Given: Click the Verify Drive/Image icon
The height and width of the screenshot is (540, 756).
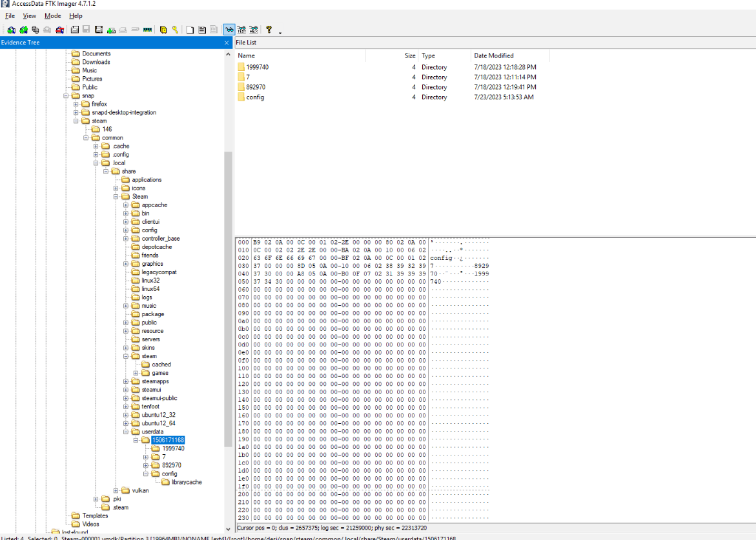Looking at the screenshot, I should tap(135, 30).
